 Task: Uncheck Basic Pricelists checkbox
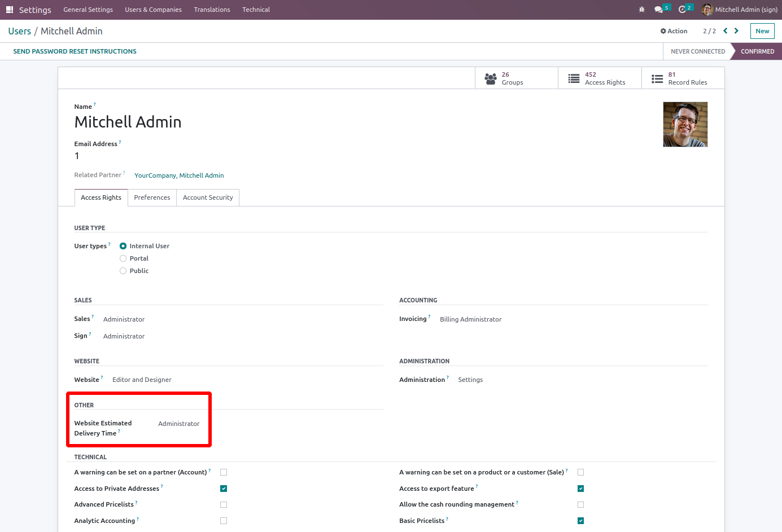click(x=580, y=521)
